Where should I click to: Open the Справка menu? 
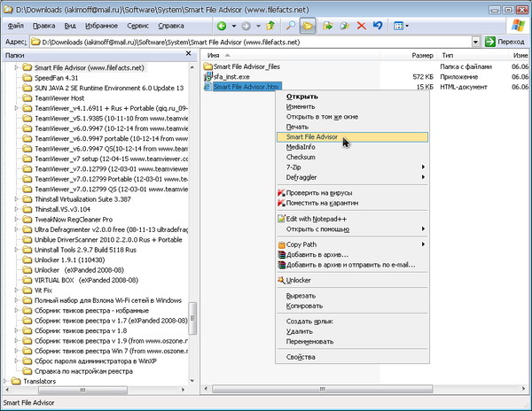pos(171,26)
